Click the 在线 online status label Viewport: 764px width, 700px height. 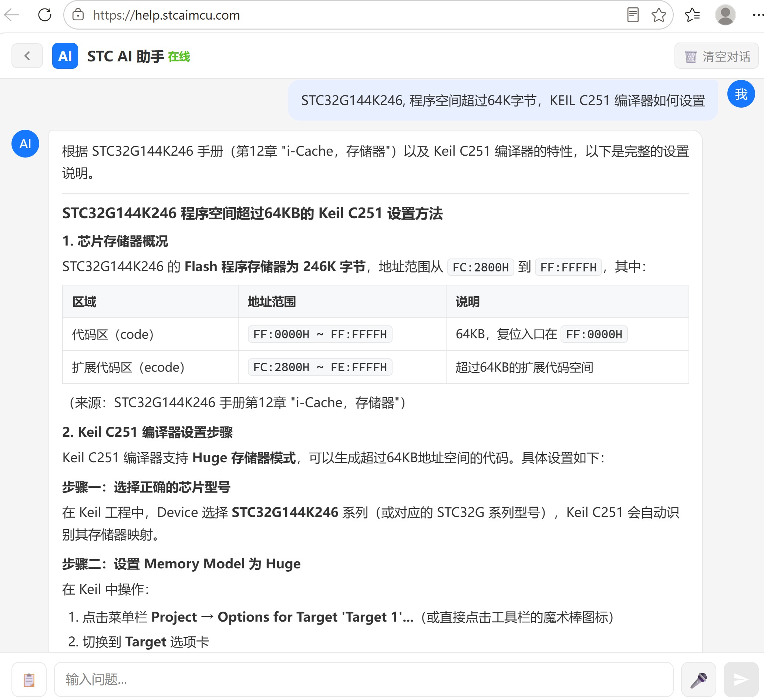point(179,57)
